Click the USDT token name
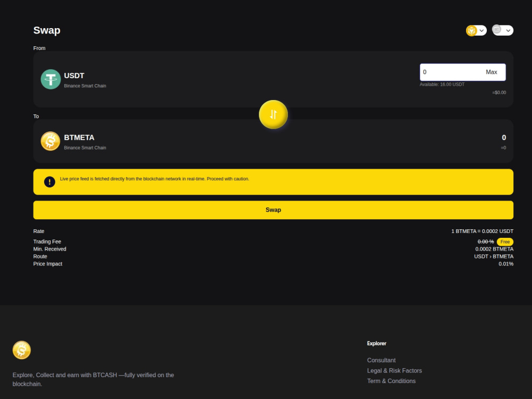 tap(74, 76)
